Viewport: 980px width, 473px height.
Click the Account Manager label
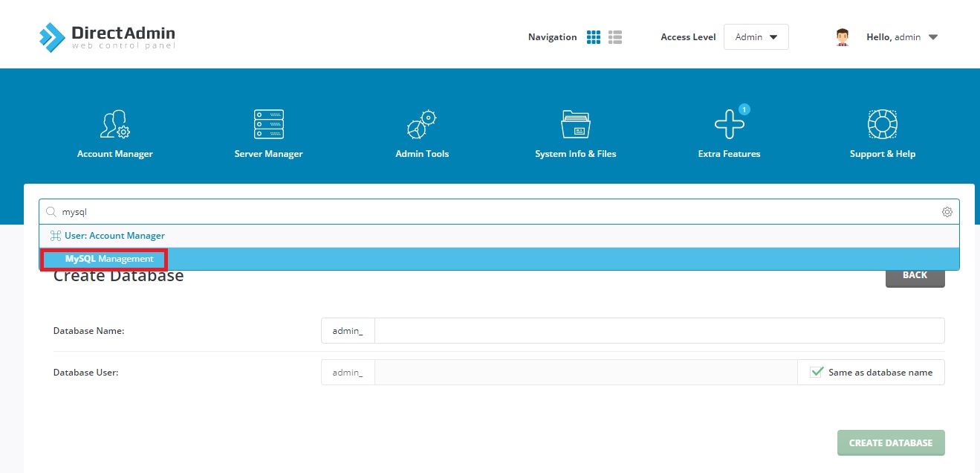115,154
